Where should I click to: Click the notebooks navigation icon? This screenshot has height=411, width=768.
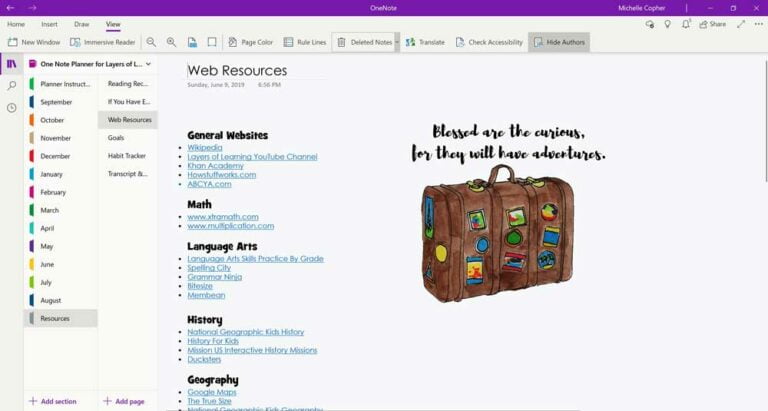12,64
